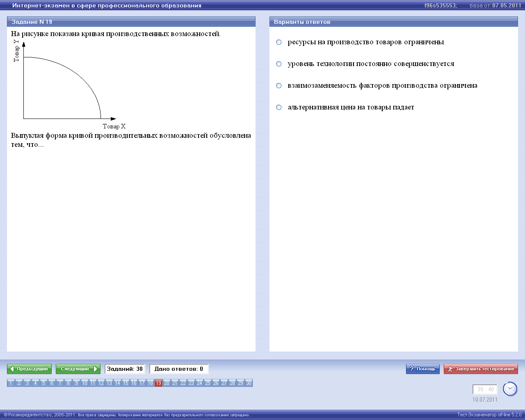The width and height of the screenshot is (525, 420).
Task: Select question 28 in navigator
Action: click(232, 383)
